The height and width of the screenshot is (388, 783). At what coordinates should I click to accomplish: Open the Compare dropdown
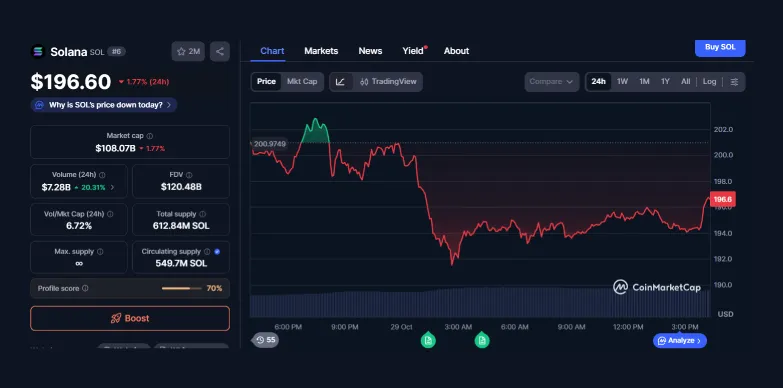[552, 82]
